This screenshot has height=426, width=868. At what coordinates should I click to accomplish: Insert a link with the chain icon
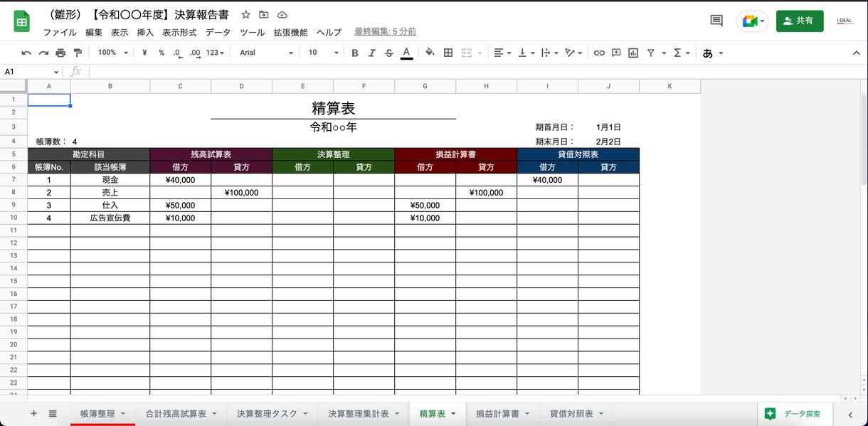[599, 53]
